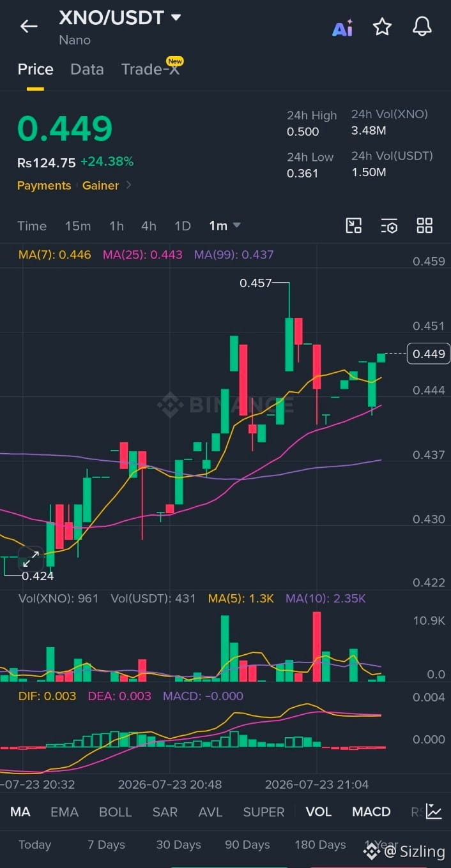Expand the Payments Gainer tags chevron

pyautogui.click(x=129, y=185)
